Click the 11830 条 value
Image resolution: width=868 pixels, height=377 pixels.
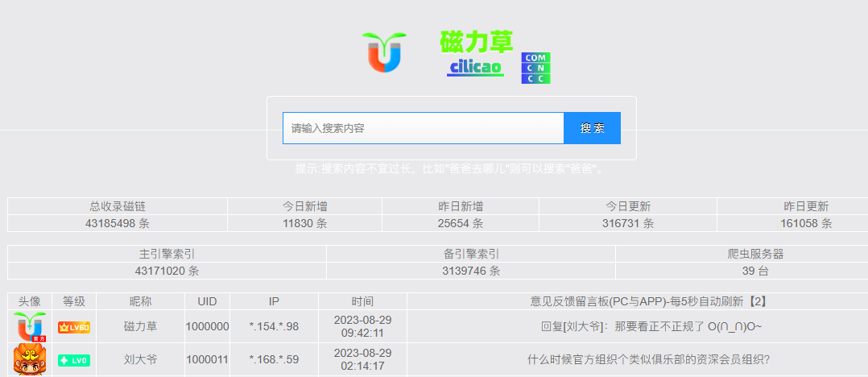[304, 224]
